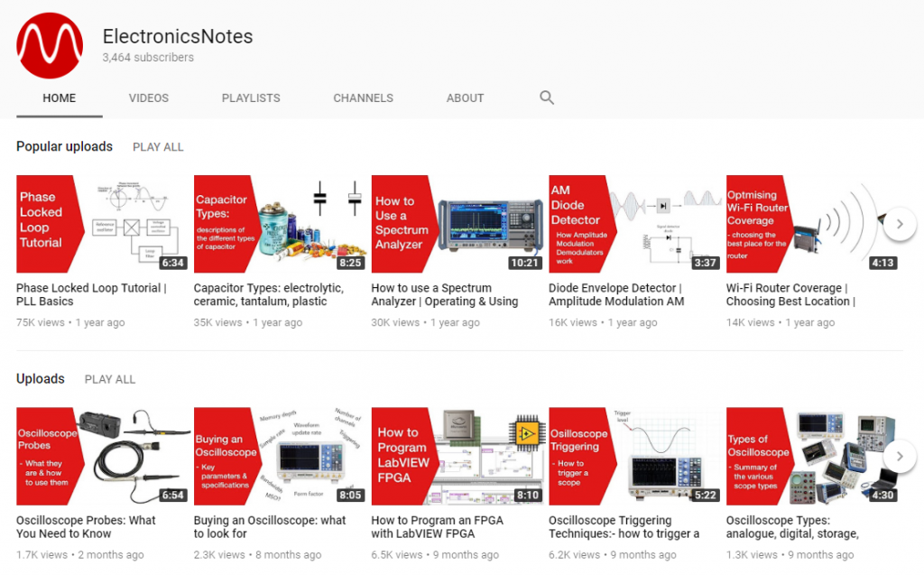The width and height of the screenshot is (924, 575).
Task: Click the 4:30 duration badge
Action: 882,496
